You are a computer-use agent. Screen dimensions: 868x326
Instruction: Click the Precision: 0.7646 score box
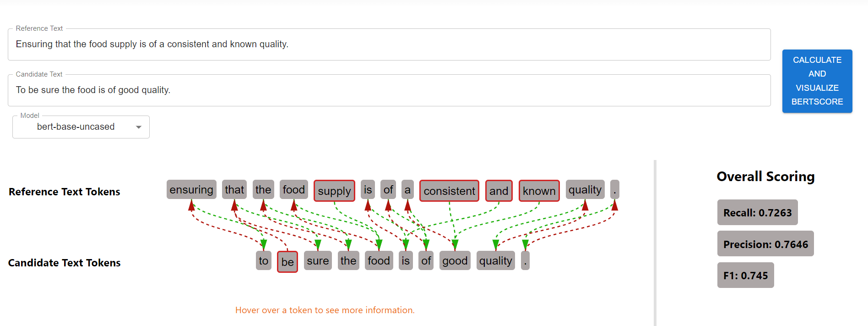765,244
